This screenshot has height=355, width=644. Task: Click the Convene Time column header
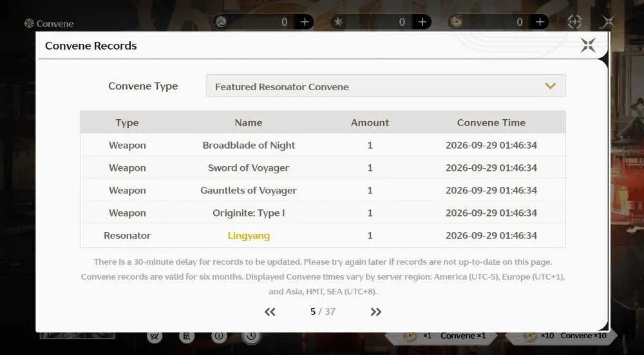tap(491, 122)
